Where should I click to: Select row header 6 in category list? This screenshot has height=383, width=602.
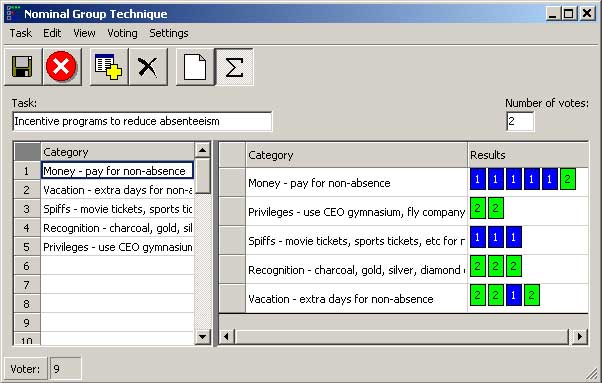27,266
